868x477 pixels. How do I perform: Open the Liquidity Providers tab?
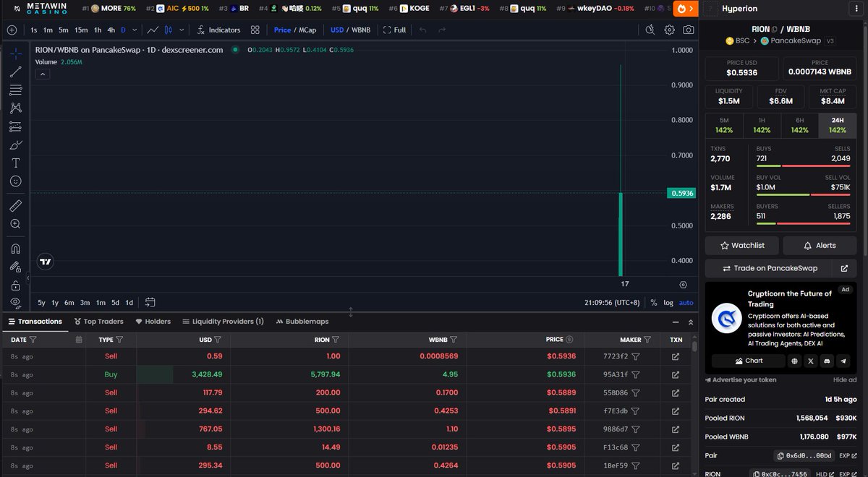[223, 322]
